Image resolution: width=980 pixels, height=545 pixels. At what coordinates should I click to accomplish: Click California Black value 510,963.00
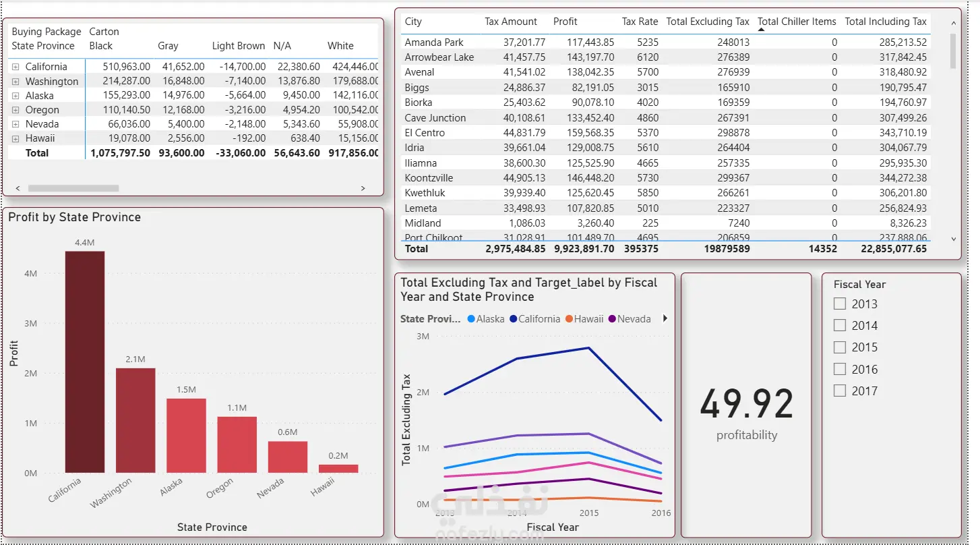[x=126, y=67]
